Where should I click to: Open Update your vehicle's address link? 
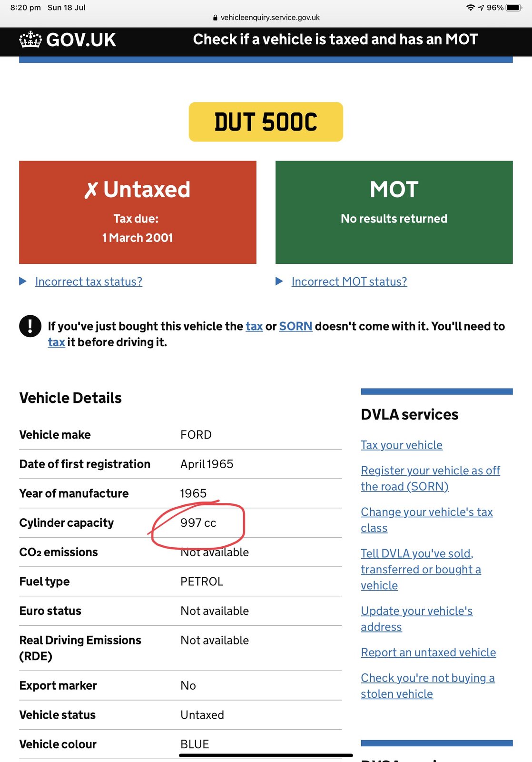tap(416, 619)
